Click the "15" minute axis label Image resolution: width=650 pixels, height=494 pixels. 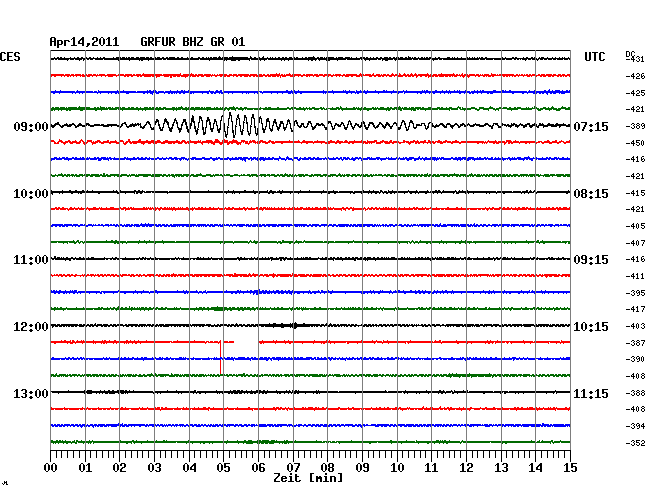570,467
